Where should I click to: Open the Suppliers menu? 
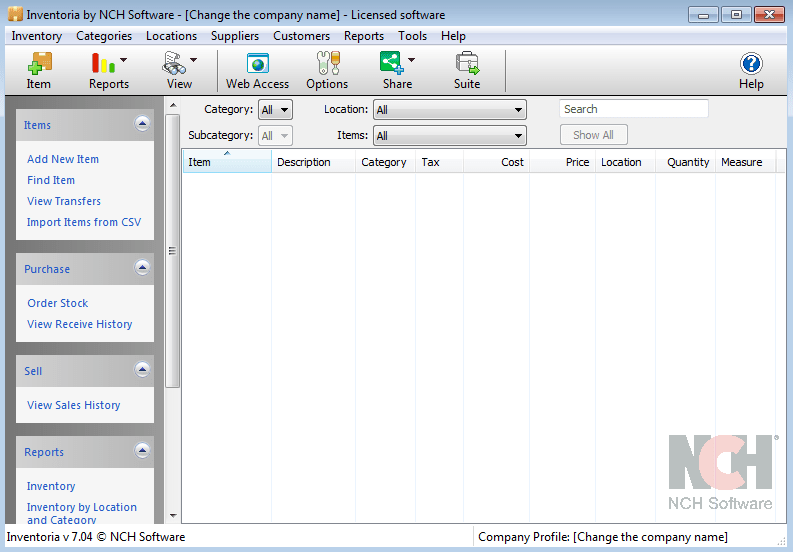coord(235,36)
